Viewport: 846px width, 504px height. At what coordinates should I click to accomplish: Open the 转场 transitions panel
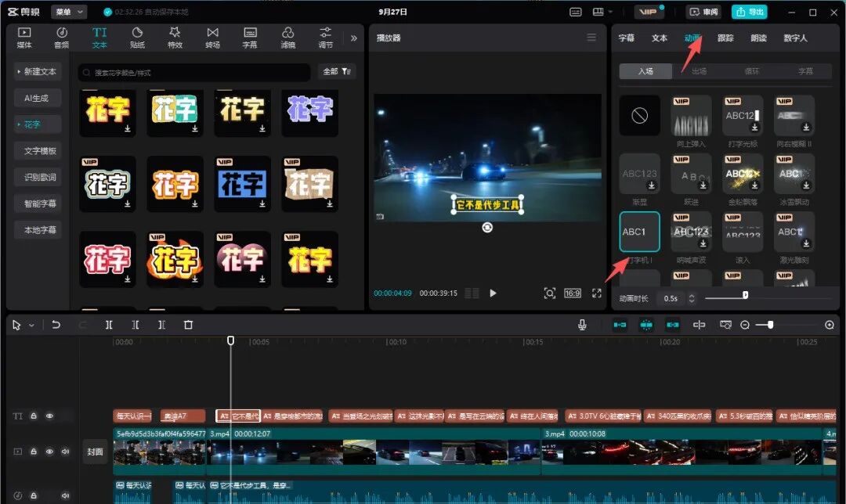(212, 37)
